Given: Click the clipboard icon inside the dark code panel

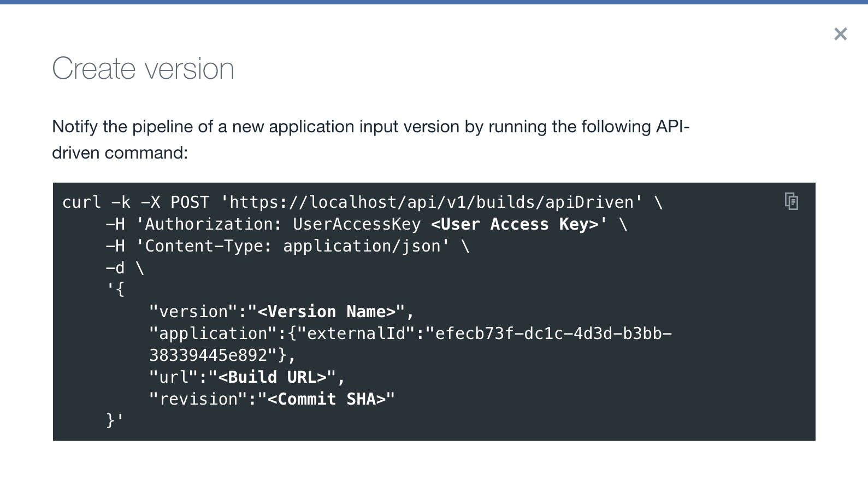Looking at the screenshot, I should (791, 202).
